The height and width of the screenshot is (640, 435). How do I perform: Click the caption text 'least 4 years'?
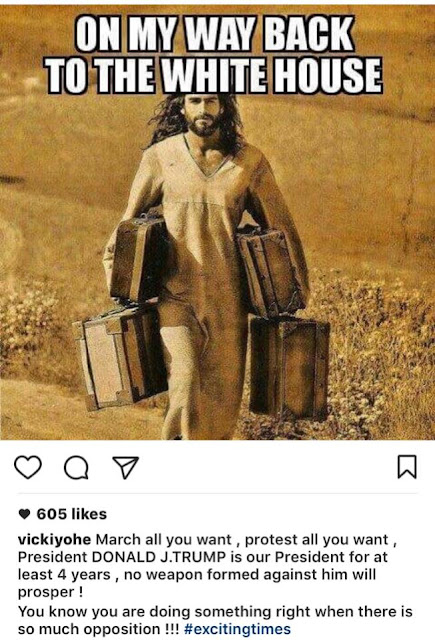click(64, 575)
